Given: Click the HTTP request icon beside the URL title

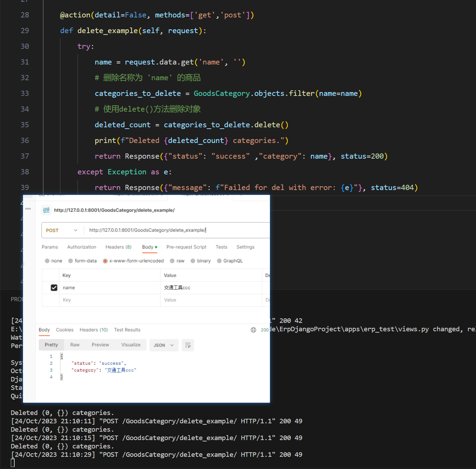Looking at the screenshot, I should pyautogui.click(x=46, y=210).
